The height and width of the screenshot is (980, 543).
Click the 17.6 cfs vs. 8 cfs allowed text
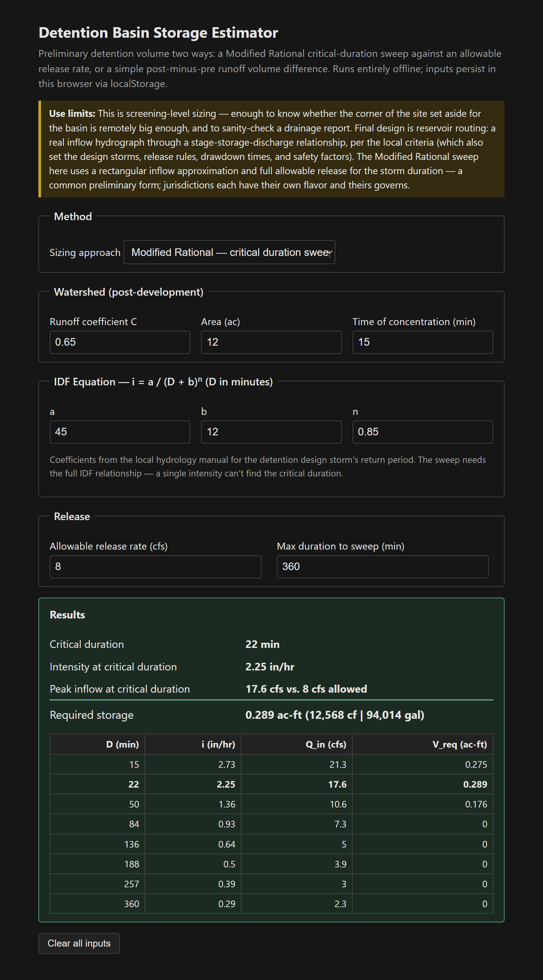click(x=306, y=689)
